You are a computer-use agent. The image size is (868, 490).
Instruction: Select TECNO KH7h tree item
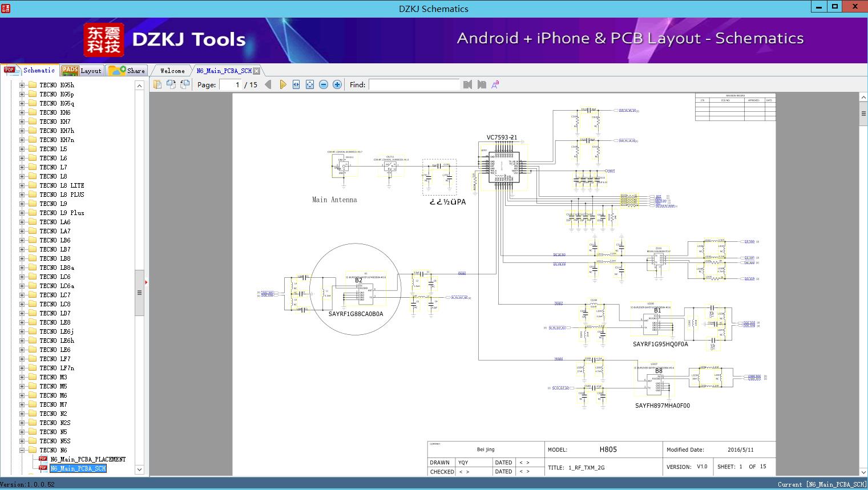(x=56, y=131)
